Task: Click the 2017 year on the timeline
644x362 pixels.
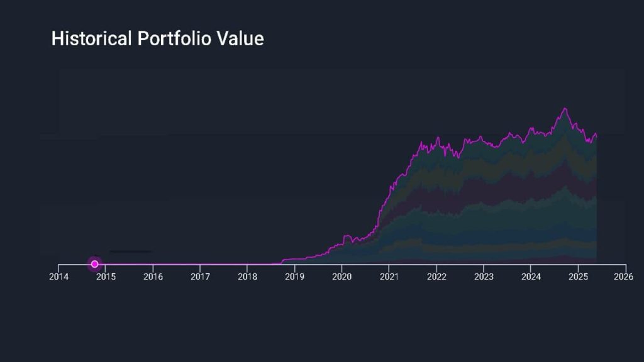Action: click(200, 277)
